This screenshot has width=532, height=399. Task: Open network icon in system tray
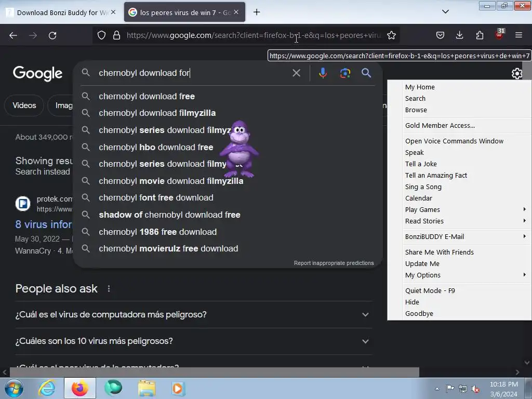click(463, 389)
